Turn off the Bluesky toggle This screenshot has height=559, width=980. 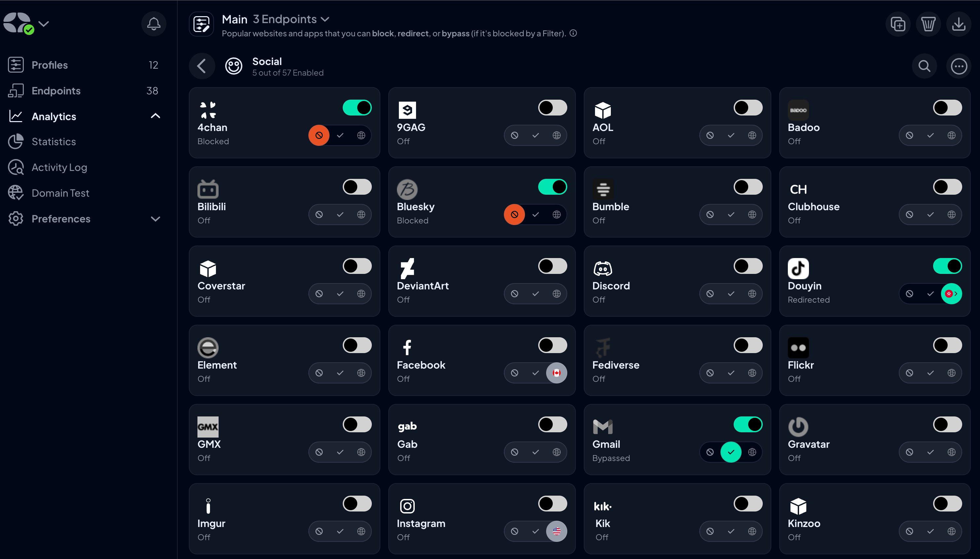coord(552,187)
